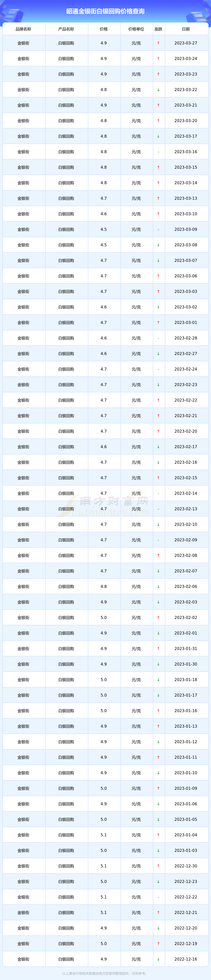Click price 4.8 in 2023-03-20 row

(x=104, y=121)
